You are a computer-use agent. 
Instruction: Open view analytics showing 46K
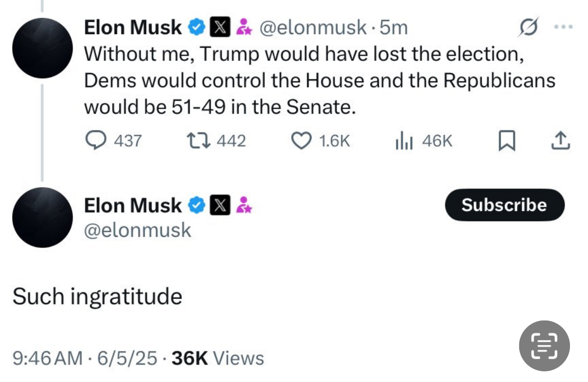coord(403,141)
